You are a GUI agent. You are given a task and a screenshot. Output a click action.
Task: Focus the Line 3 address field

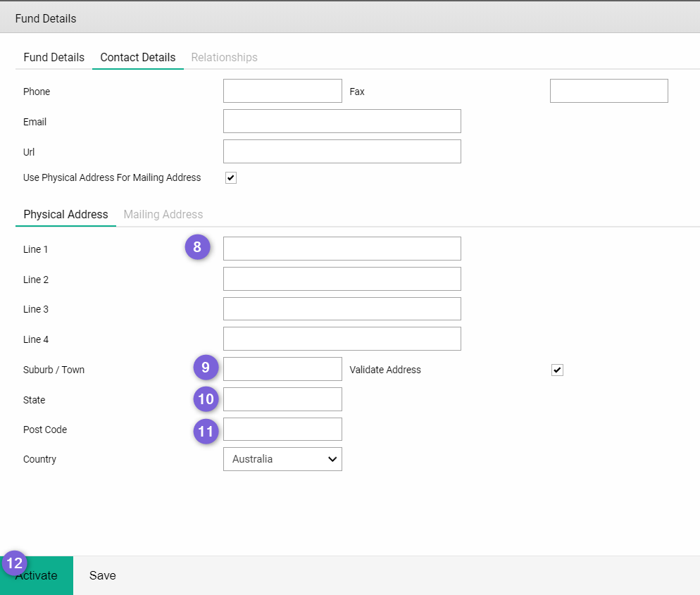(342, 309)
